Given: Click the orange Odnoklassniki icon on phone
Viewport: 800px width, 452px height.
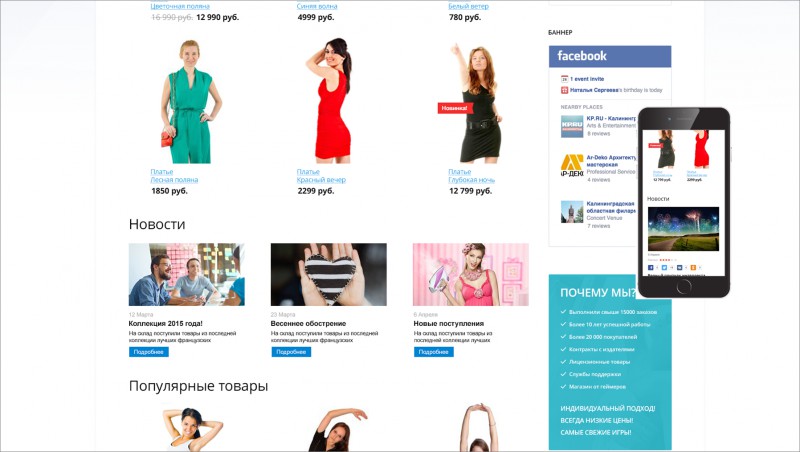Looking at the screenshot, I should (693, 267).
